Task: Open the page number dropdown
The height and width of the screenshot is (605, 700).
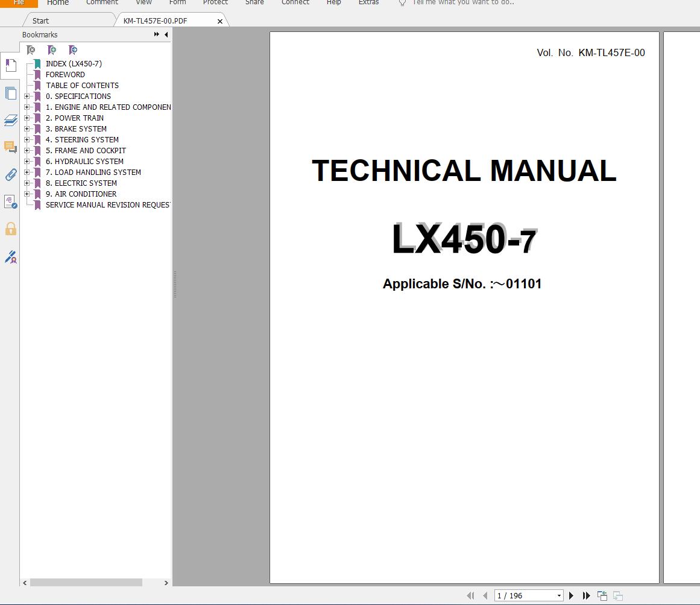Action: point(559,595)
